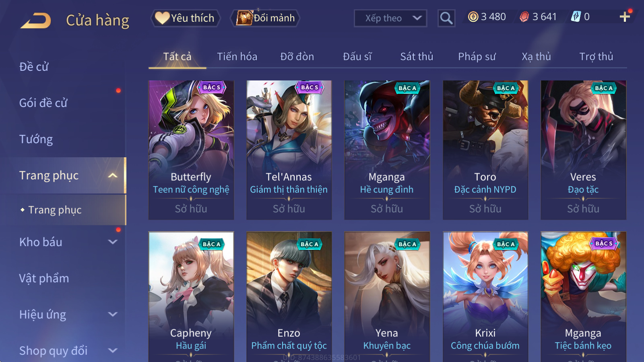Open Tướng in the sidebar
This screenshot has height=362, width=644.
[x=36, y=139]
